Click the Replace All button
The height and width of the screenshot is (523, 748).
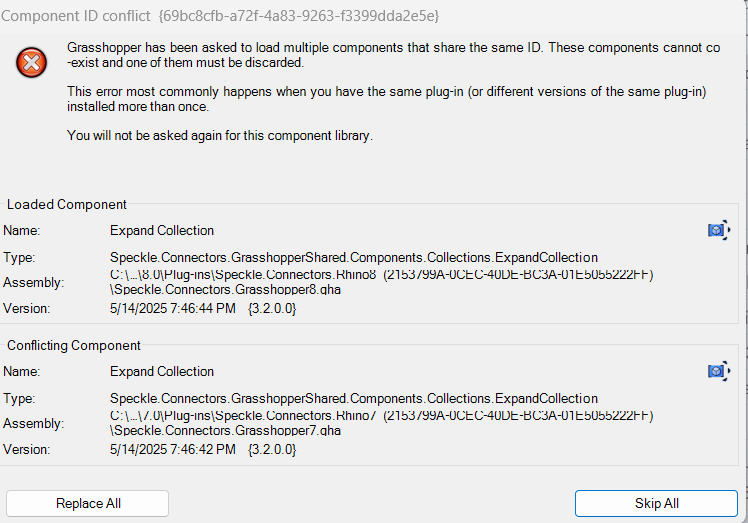87,503
